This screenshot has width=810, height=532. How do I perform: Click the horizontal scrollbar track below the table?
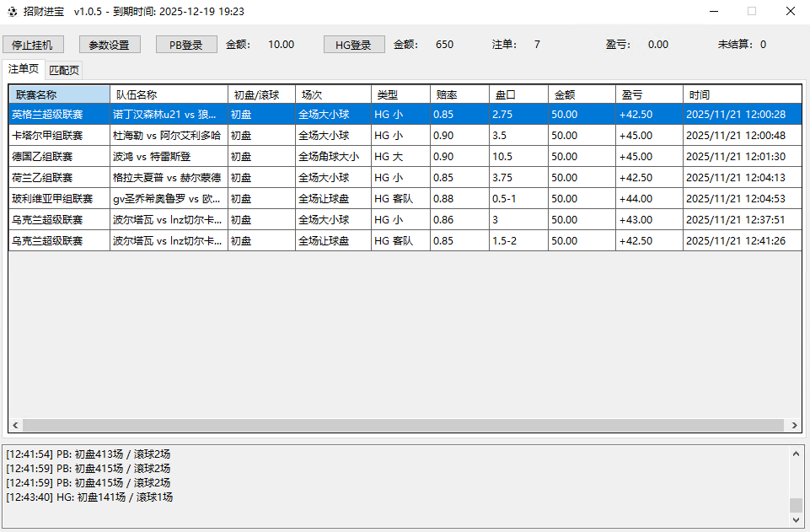click(x=405, y=426)
